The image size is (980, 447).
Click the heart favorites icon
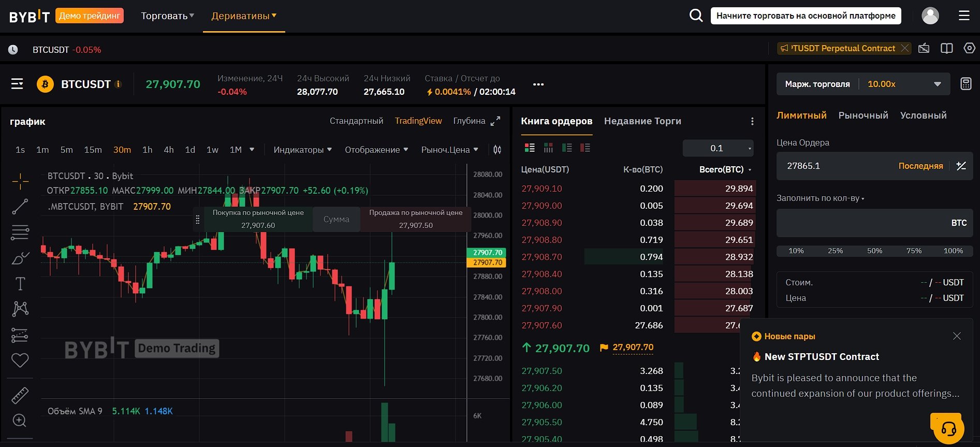click(x=20, y=360)
